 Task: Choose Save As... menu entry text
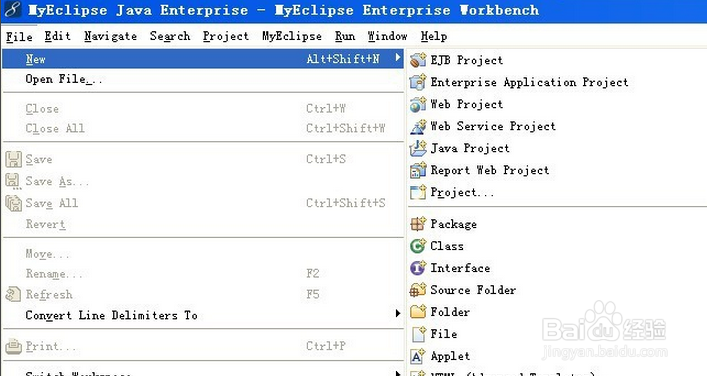[x=57, y=181]
